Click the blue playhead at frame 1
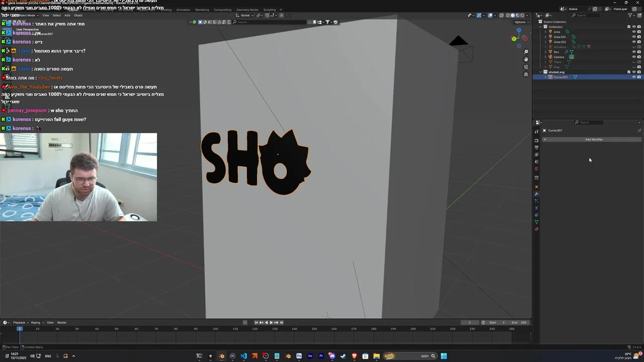Image resolution: width=644 pixels, height=362 pixels. click(20, 329)
